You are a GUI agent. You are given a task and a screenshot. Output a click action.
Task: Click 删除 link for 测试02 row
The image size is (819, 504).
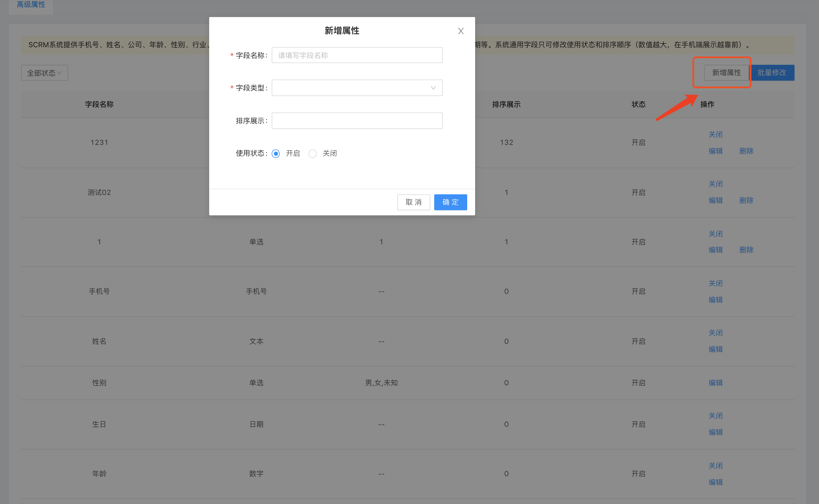point(746,200)
